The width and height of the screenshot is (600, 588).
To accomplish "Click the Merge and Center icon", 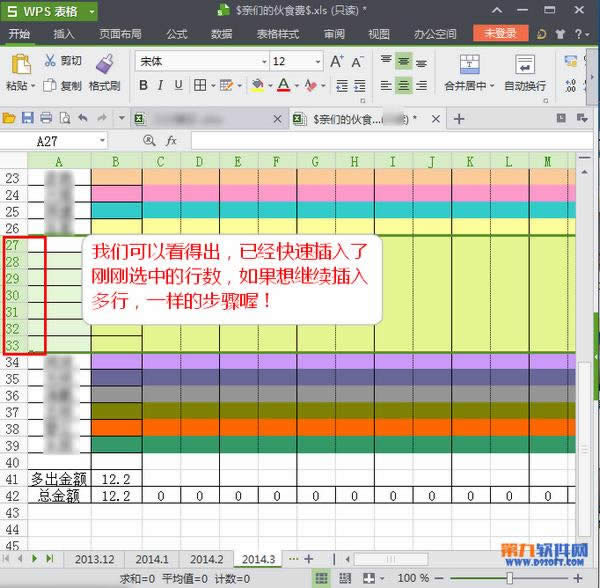I will 464,65.
